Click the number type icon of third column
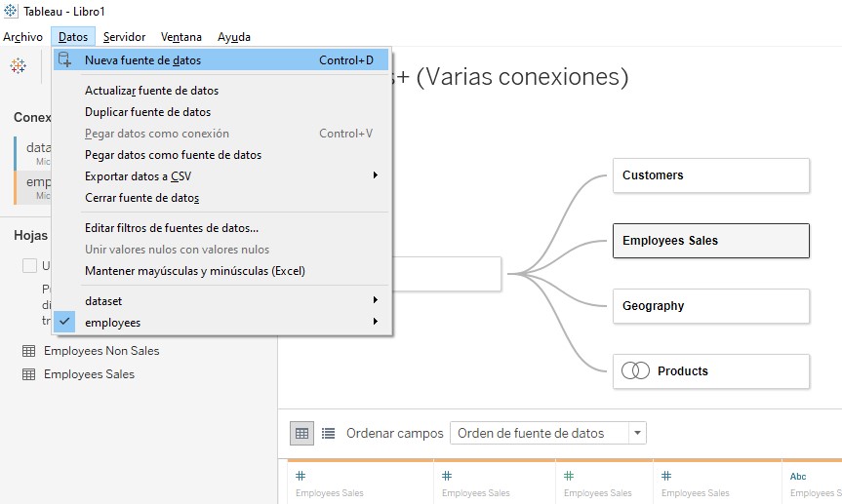 point(569,476)
